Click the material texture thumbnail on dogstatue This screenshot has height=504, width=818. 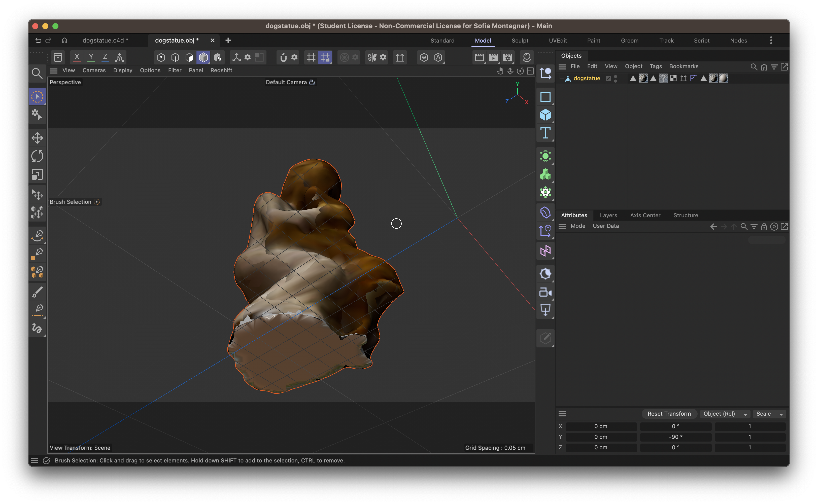click(x=643, y=78)
